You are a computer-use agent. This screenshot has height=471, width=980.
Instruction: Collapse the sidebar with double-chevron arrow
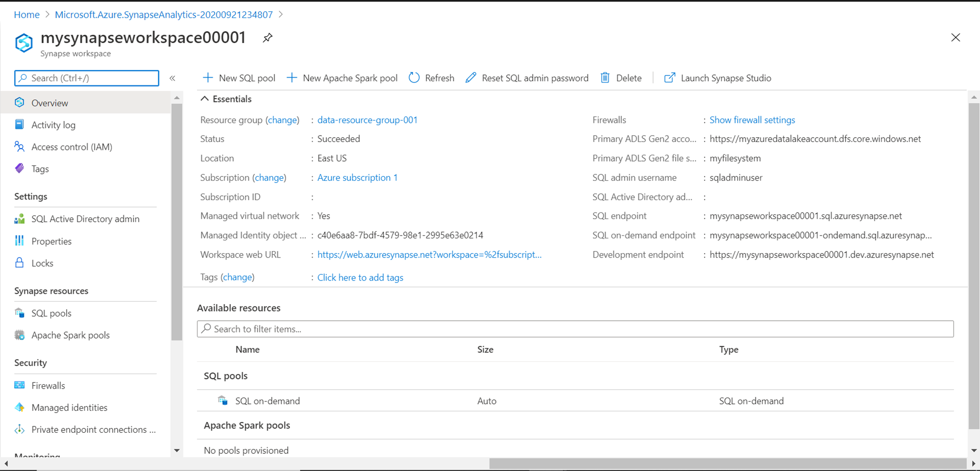click(172, 78)
